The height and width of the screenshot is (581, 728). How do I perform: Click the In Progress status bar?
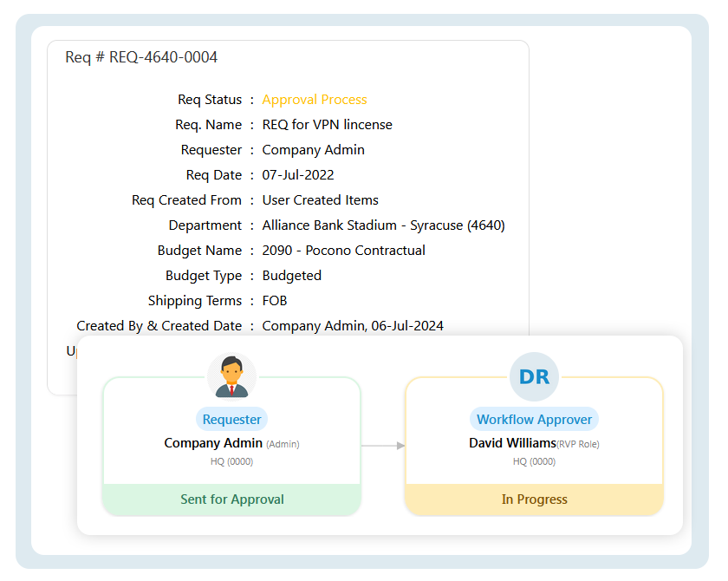click(x=534, y=499)
